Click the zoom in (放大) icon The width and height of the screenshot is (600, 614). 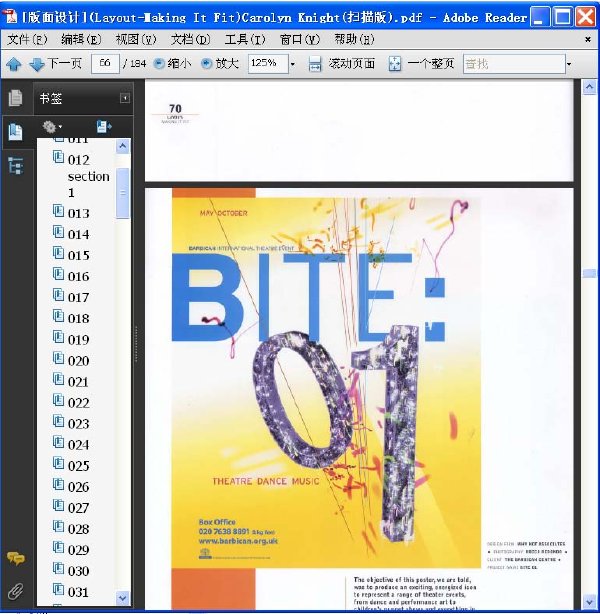(x=206, y=63)
